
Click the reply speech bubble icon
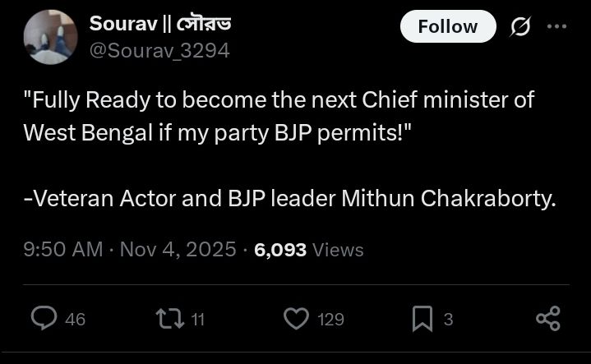(x=44, y=318)
